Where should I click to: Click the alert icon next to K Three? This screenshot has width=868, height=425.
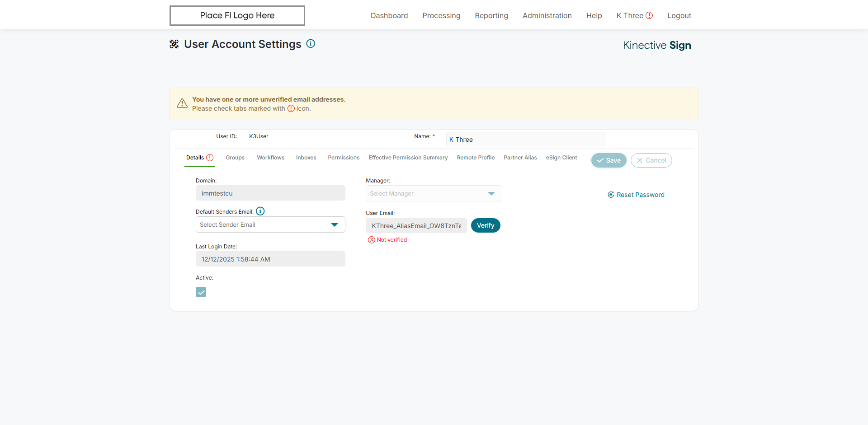[x=649, y=15]
